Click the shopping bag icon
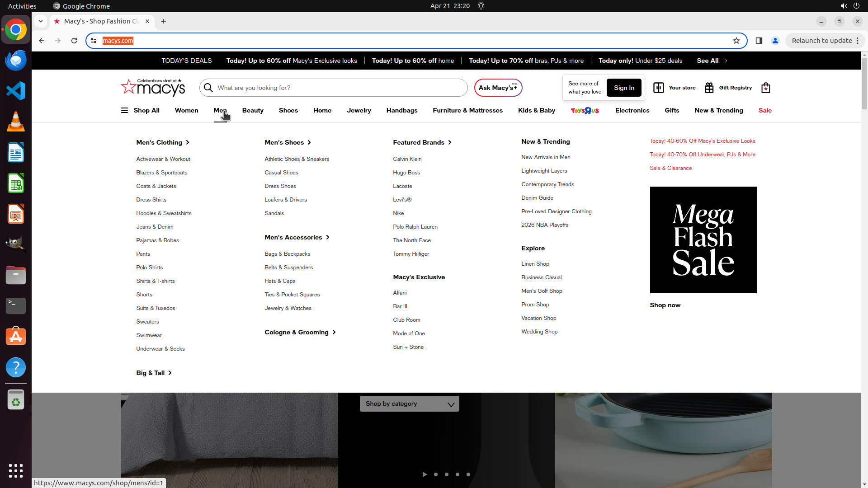This screenshot has height=488, width=868. [765, 88]
